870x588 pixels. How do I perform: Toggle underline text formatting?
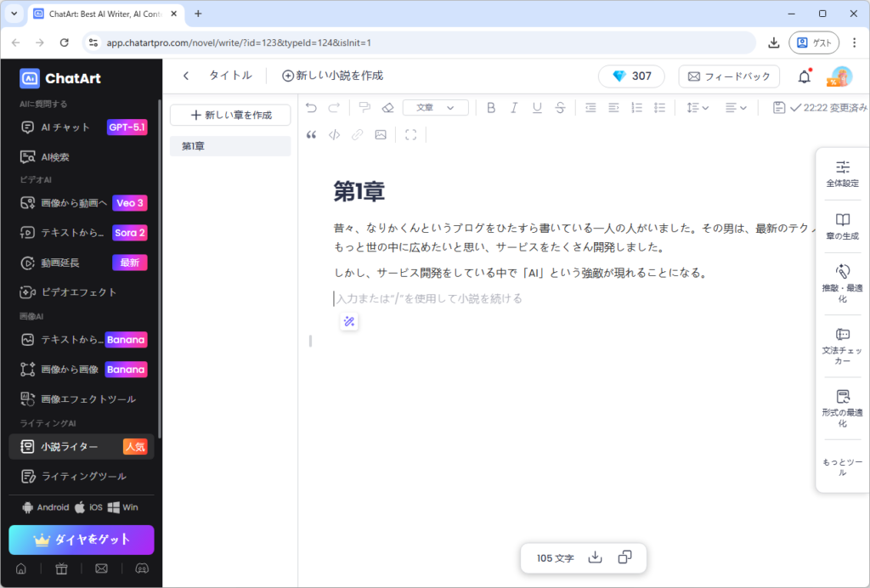click(537, 108)
